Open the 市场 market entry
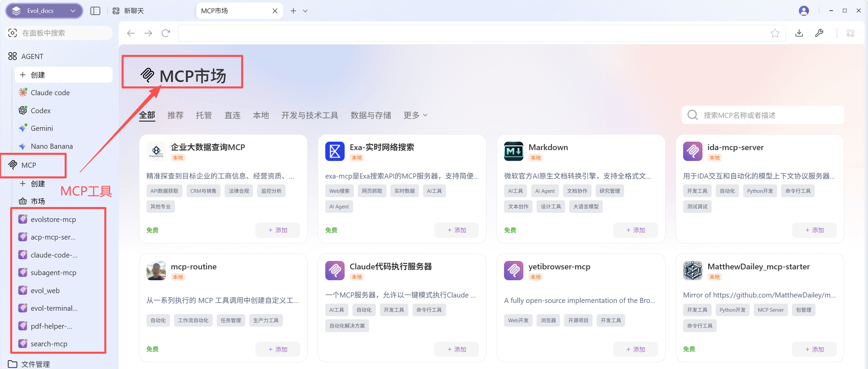This screenshot has width=868, height=369. [x=38, y=201]
